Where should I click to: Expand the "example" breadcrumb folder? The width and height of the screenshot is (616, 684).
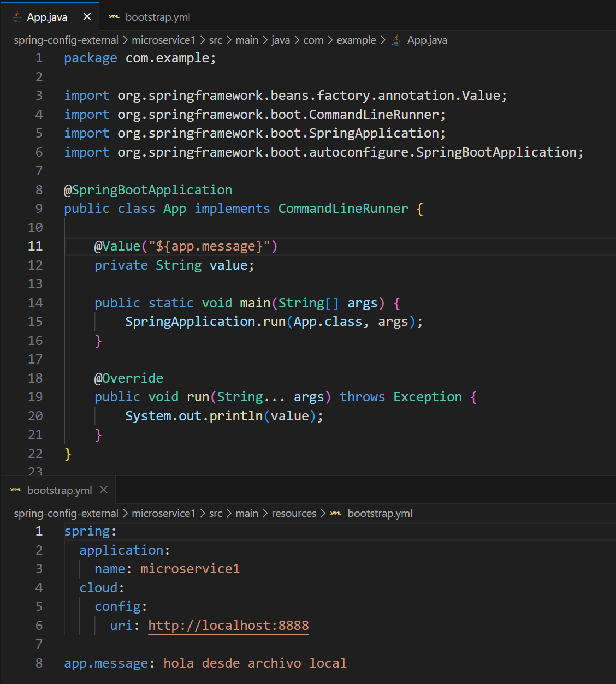[x=356, y=40]
